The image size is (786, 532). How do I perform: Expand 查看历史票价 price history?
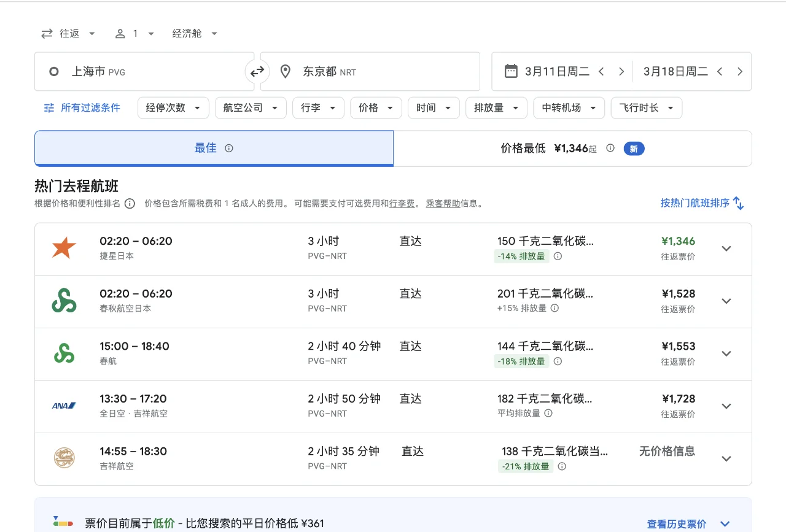click(676, 523)
